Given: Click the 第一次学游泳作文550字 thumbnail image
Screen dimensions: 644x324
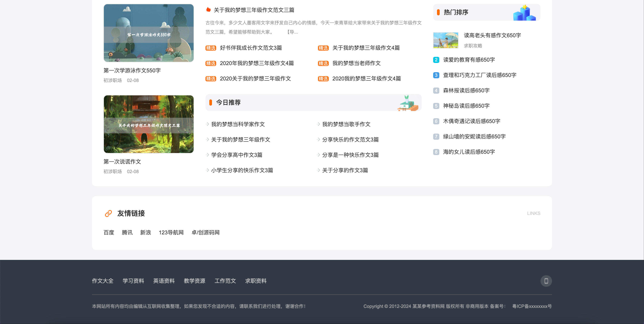Looking at the screenshot, I should 149,33.
